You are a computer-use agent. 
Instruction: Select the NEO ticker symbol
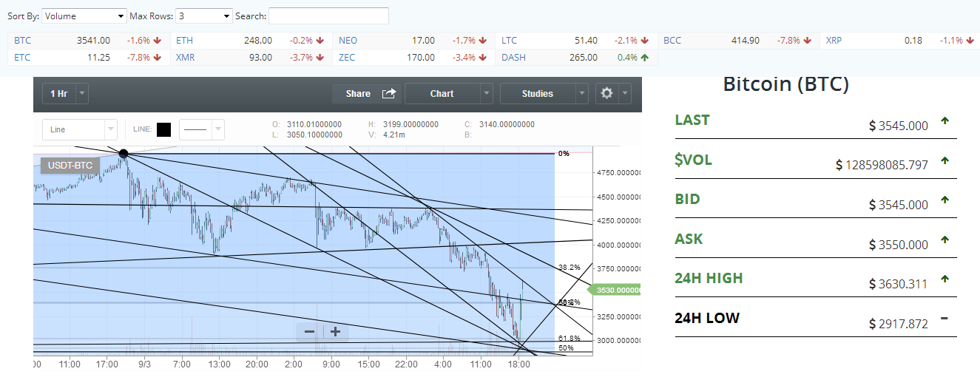coord(348,41)
